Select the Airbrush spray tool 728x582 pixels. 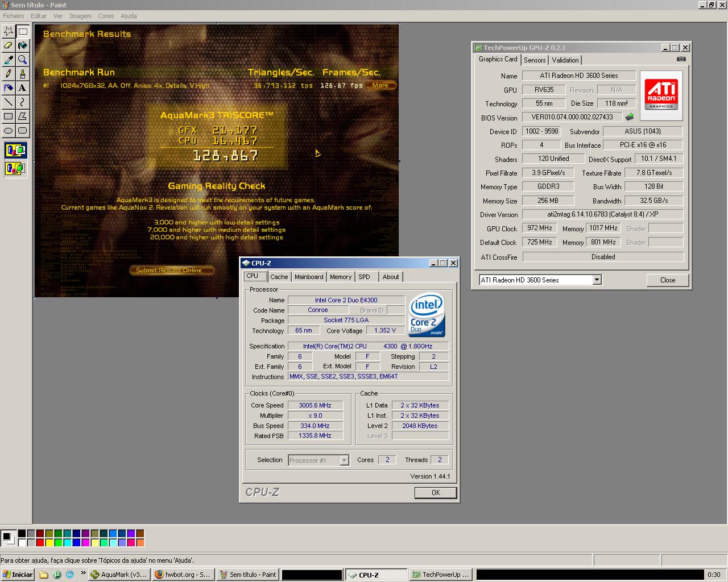(9, 88)
